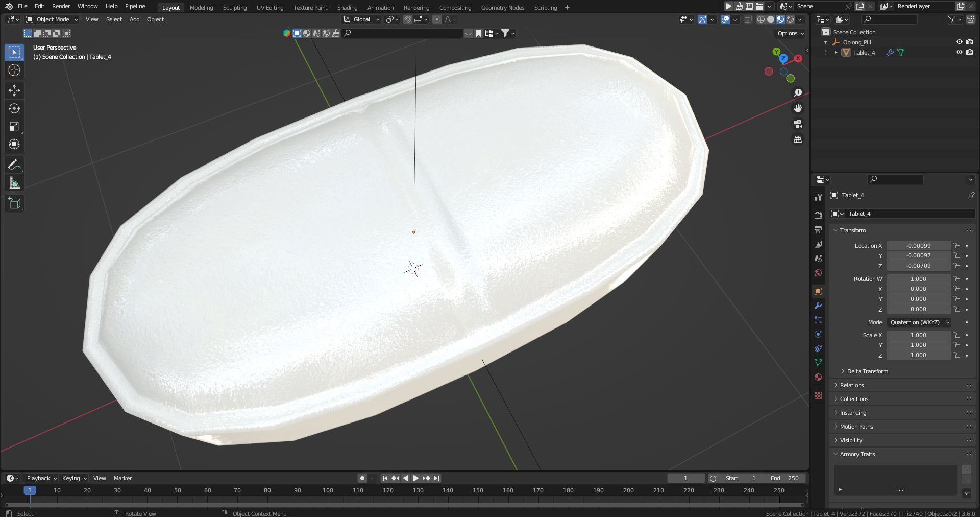The image size is (980, 517).
Task: Click the End frame field
Action: click(x=785, y=478)
